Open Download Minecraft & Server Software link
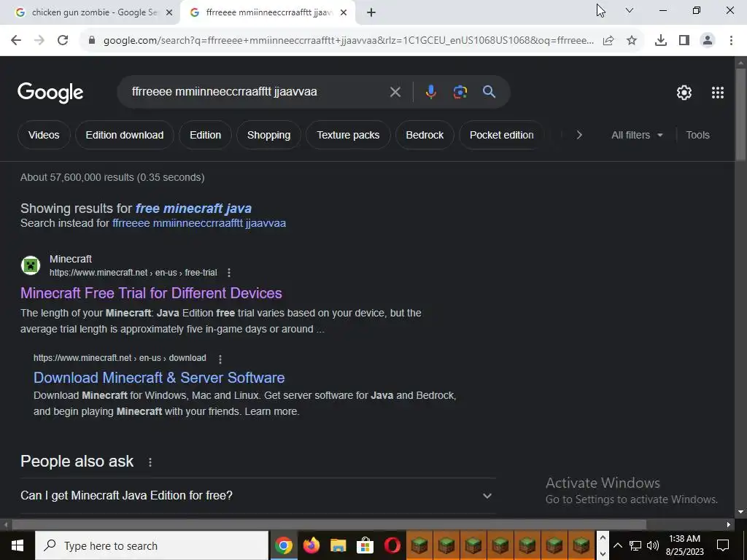This screenshot has width=747, height=560. click(x=159, y=378)
